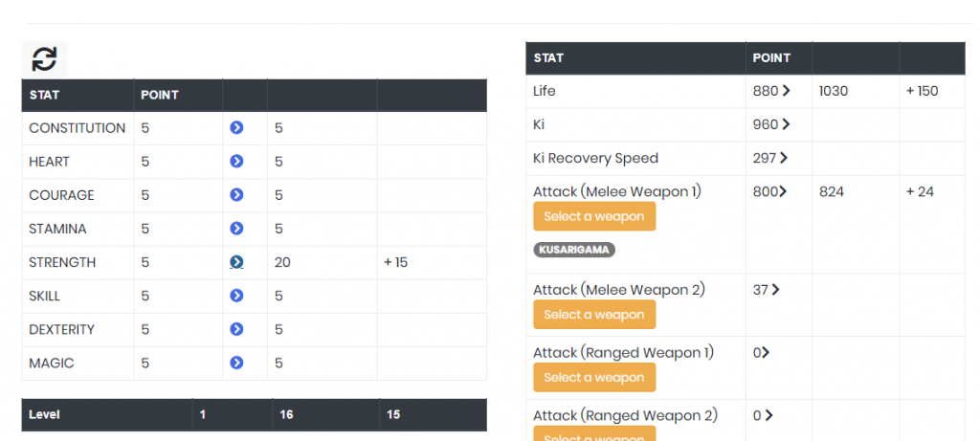Select a weapon for Melee Weapon 1
This screenshot has height=441, width=980.
(x=593, y=216)
